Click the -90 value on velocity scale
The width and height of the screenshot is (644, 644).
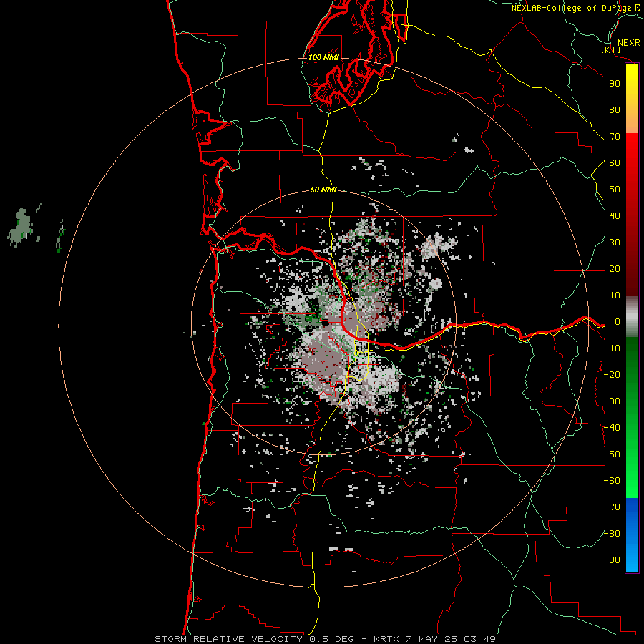(x=612, y=560)
